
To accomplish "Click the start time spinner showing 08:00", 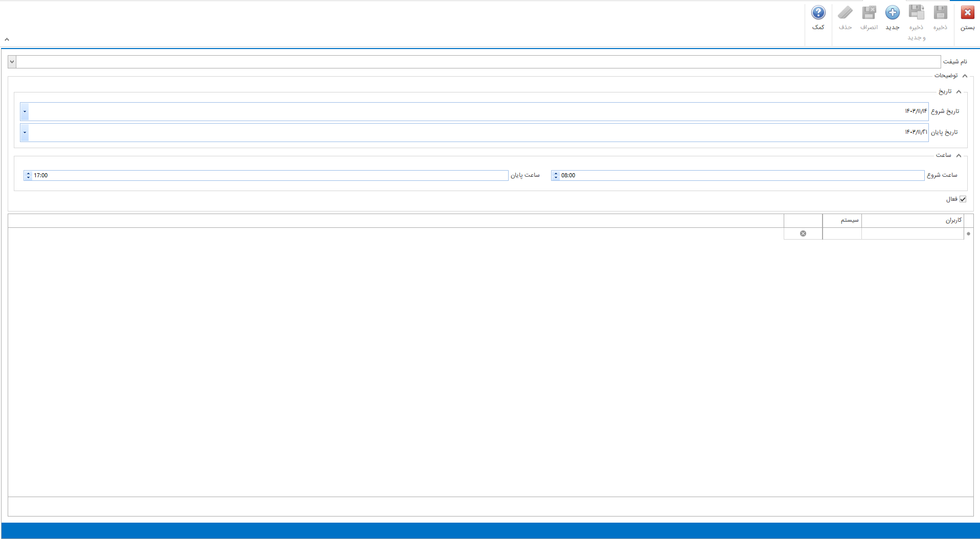I will [x=556, y=175].
